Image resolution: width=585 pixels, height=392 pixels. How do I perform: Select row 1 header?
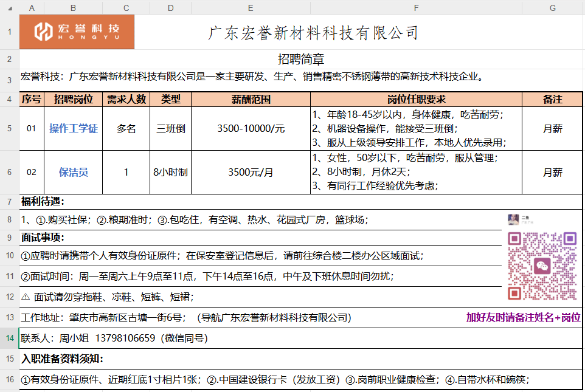click(x=9, y=32)
